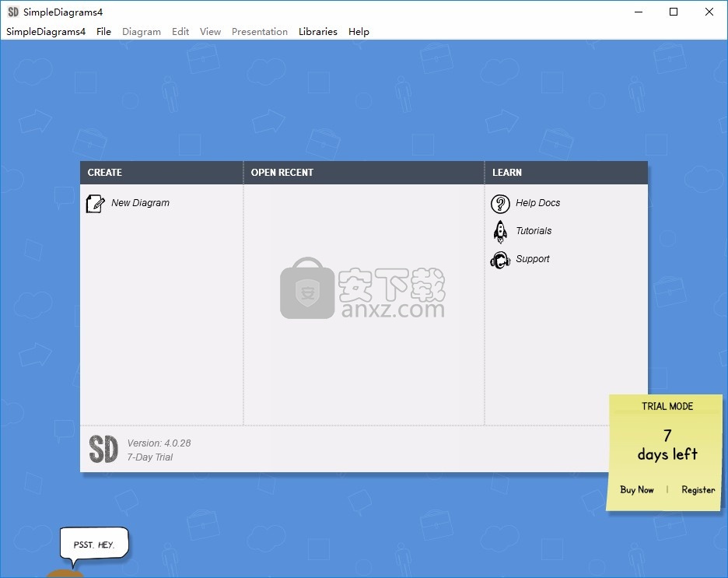Click the '7-Day Trial' text
Viewport: 728px width, 578px height.
149,457
